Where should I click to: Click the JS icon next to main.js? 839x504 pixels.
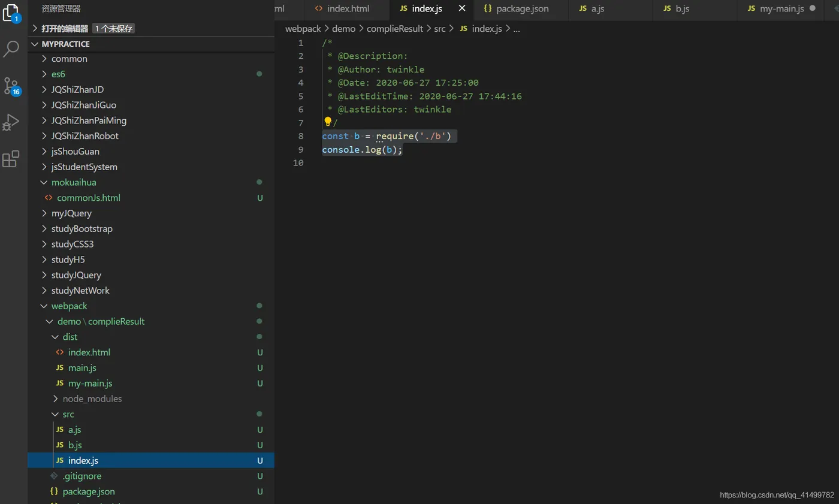click(x=59, y=368)
